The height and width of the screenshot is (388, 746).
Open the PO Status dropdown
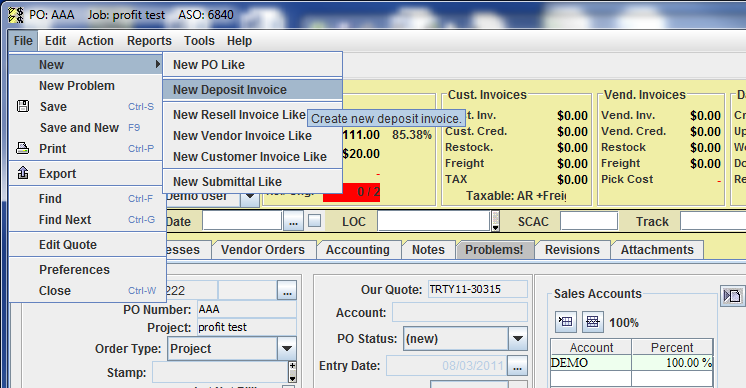point(518,339)
